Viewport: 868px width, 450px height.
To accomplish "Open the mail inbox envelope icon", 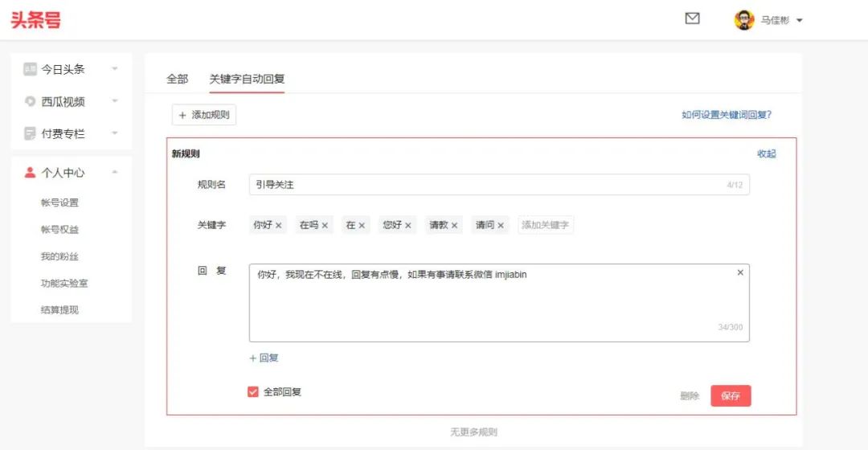I will coord(692,18).
